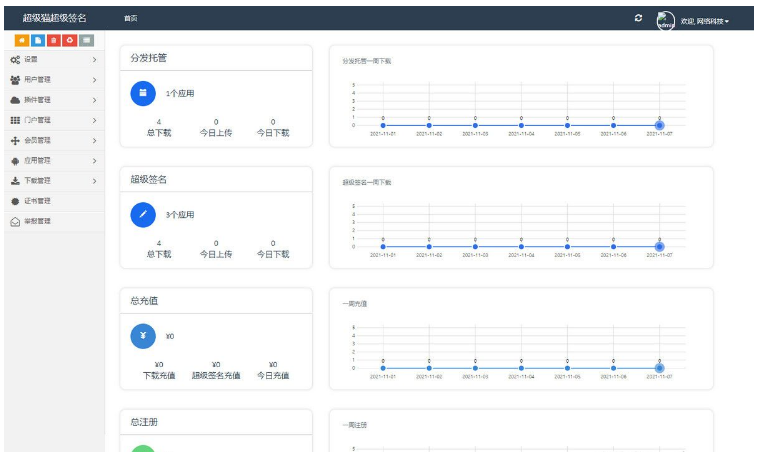
Task: Click the blue 分发托管 calendar circle icon
Action: 143,93
